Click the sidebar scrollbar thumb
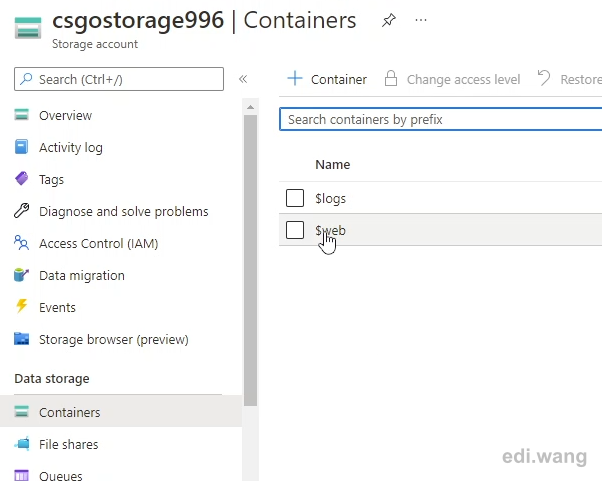The image size is (602, 481). (250, 260)
